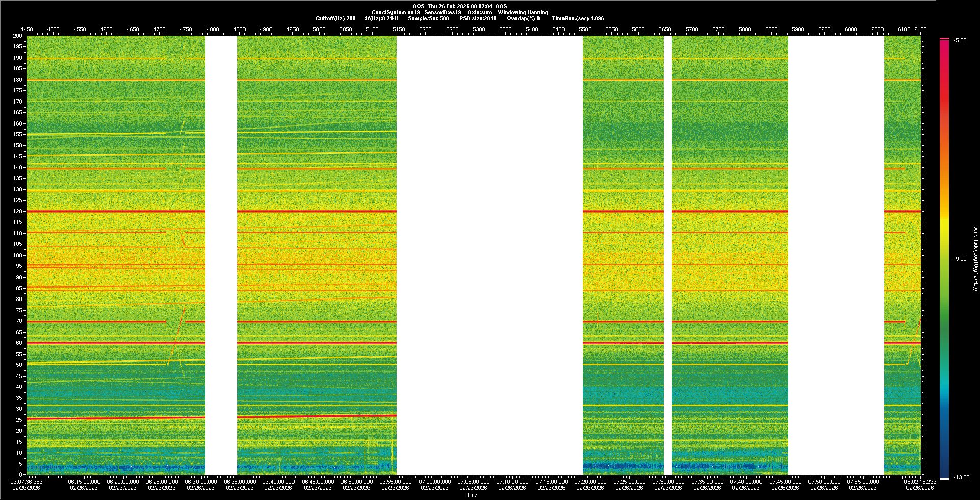
Task: Click the -9.00 label on the amplitude scale
Action: (x=960, y=259)
